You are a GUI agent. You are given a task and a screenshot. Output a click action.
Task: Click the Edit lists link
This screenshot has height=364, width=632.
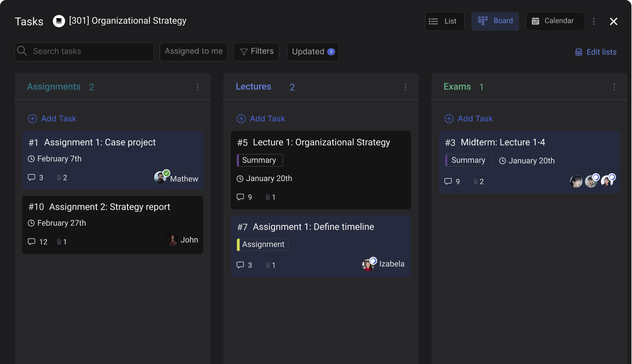click(x=596, y=52)
